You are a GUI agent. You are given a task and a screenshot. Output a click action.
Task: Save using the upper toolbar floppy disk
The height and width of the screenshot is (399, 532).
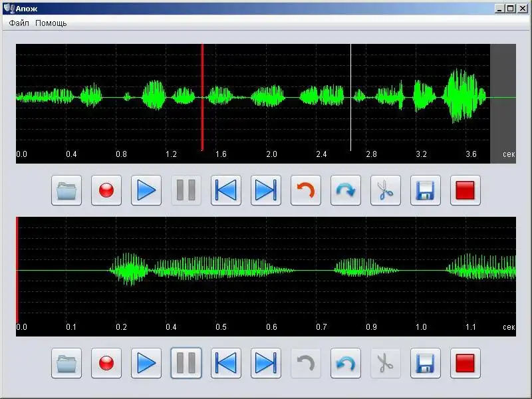(426, 190)
